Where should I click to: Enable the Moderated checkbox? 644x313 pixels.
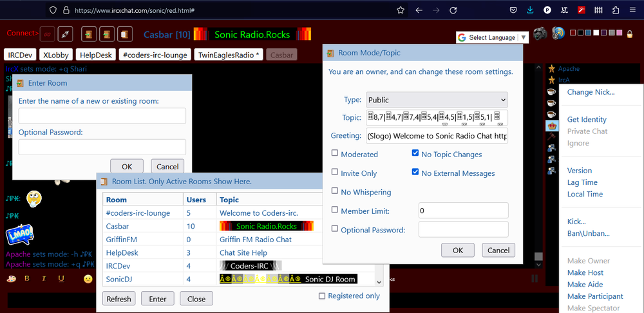coord(335,153)
